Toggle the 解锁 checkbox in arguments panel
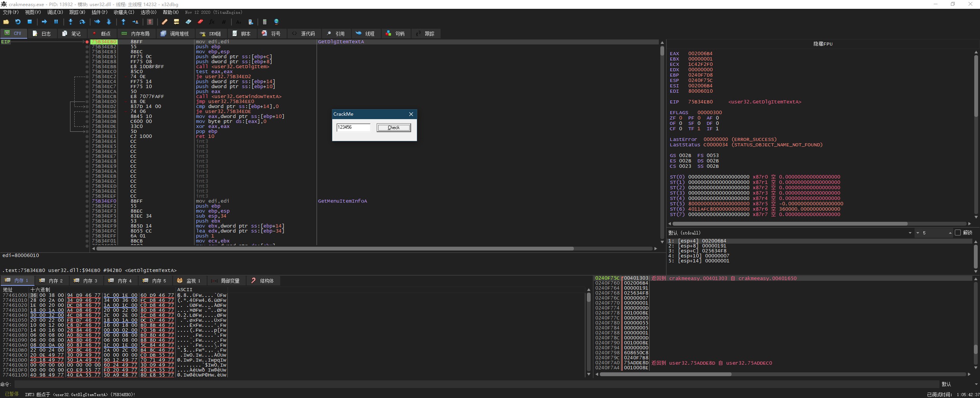 [958, 233]
